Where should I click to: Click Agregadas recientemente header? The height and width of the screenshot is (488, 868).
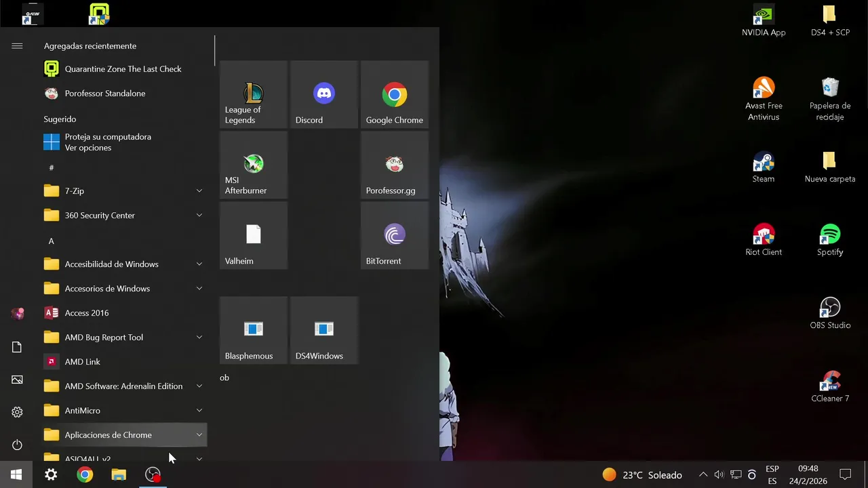(90, 46)
